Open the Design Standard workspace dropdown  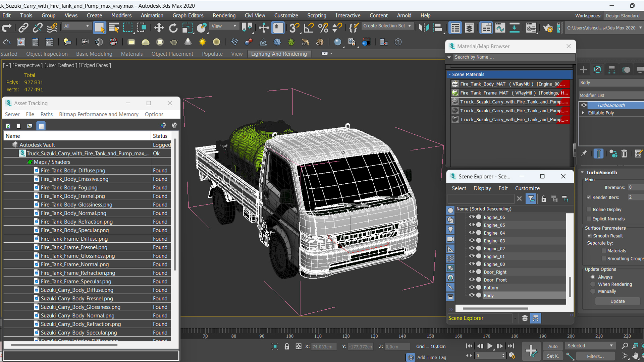(x=624, y=16)
